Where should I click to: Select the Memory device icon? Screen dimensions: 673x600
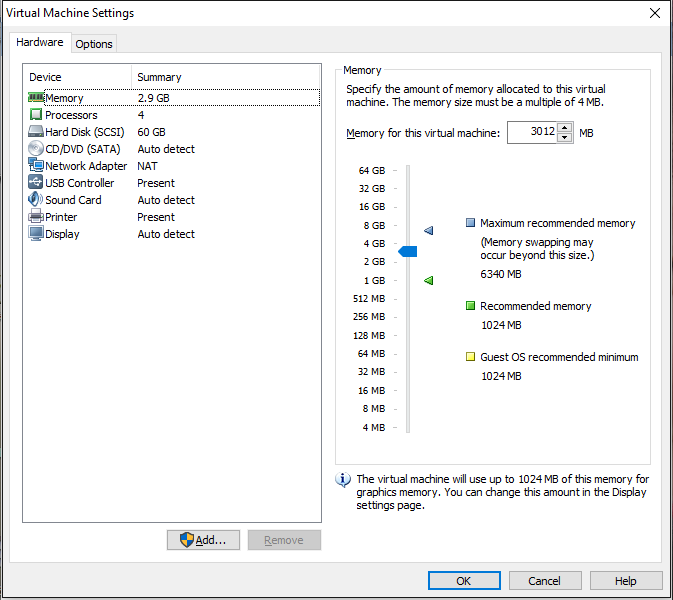36,98
